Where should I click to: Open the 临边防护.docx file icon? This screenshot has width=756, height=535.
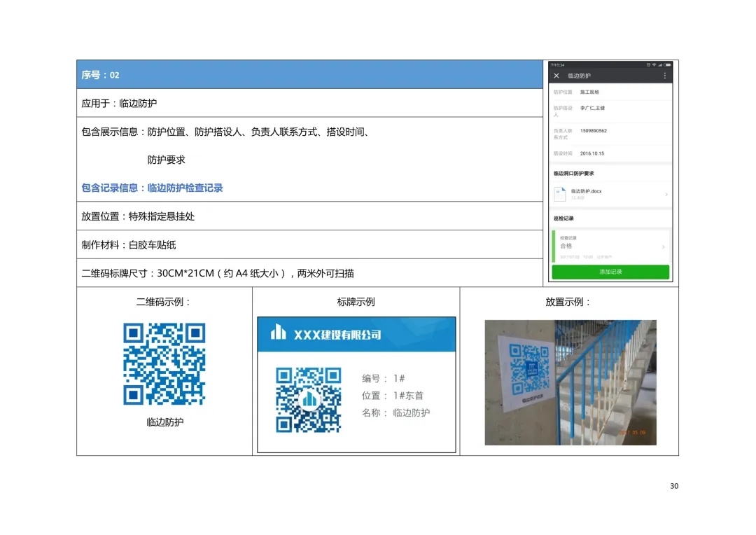[x=559, y=194]
